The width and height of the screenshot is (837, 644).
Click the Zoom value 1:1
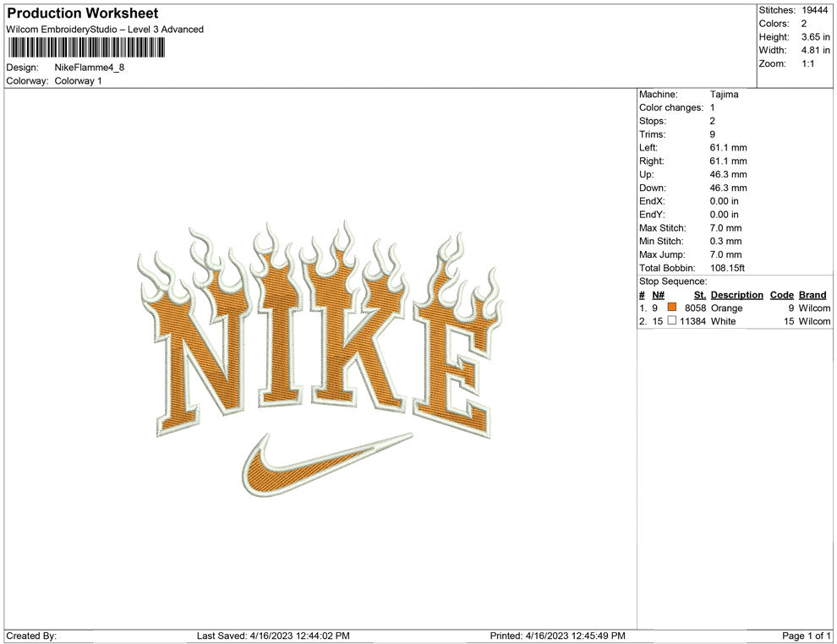click(x=807, y=63)
